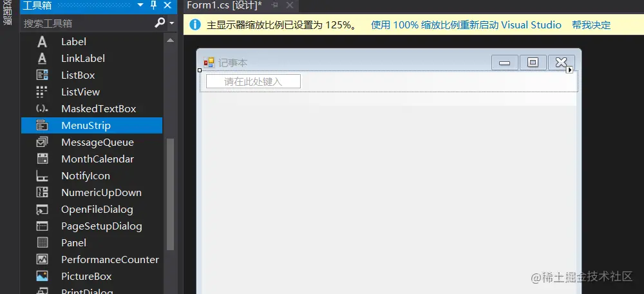Close the Form1.cs [设计] tab

pos(290,5)
